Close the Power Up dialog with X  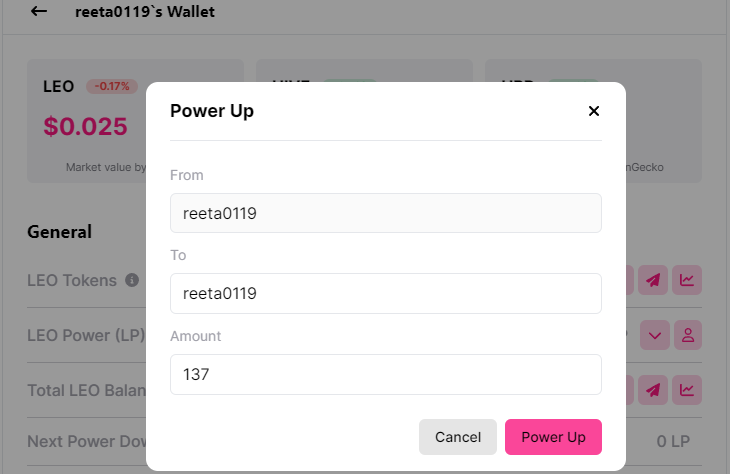(594, 111)
